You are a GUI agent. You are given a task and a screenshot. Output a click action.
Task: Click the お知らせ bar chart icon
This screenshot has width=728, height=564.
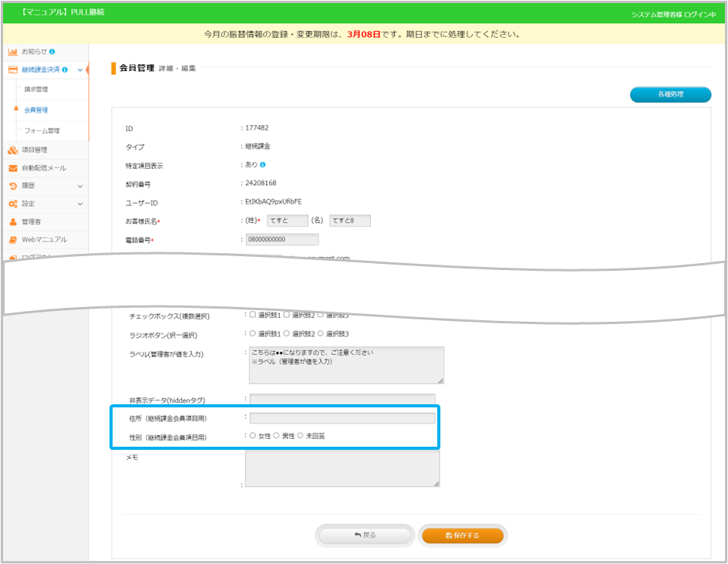click(x=12, y=52)
